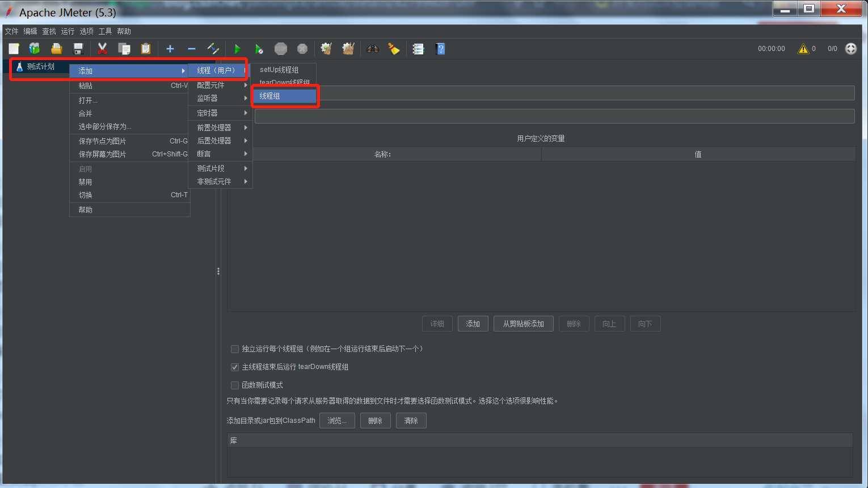The image size is (868, 488).
Task: Click the remote engines globe icon
Action: [x=850, y=49]
